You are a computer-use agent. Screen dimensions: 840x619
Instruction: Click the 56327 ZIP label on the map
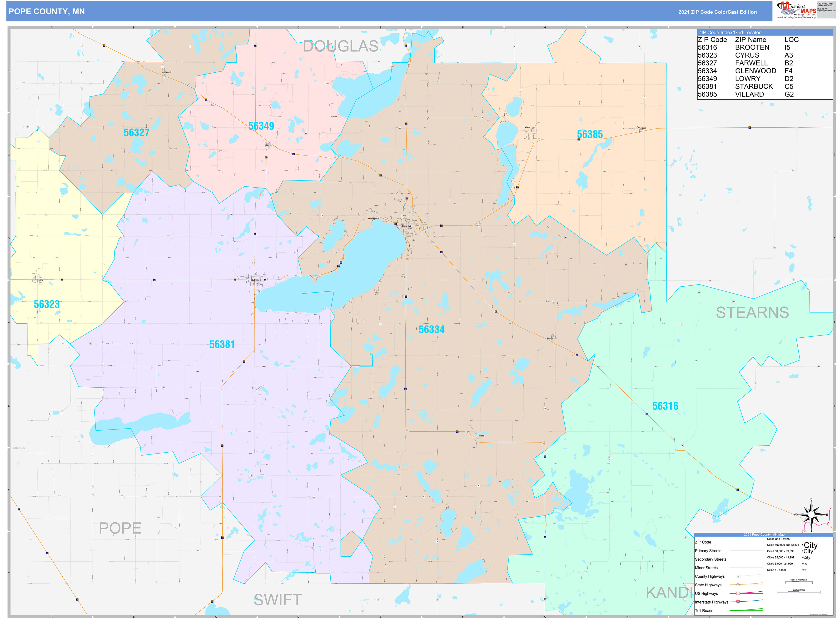pyautogui.click(x=136, y=133)
